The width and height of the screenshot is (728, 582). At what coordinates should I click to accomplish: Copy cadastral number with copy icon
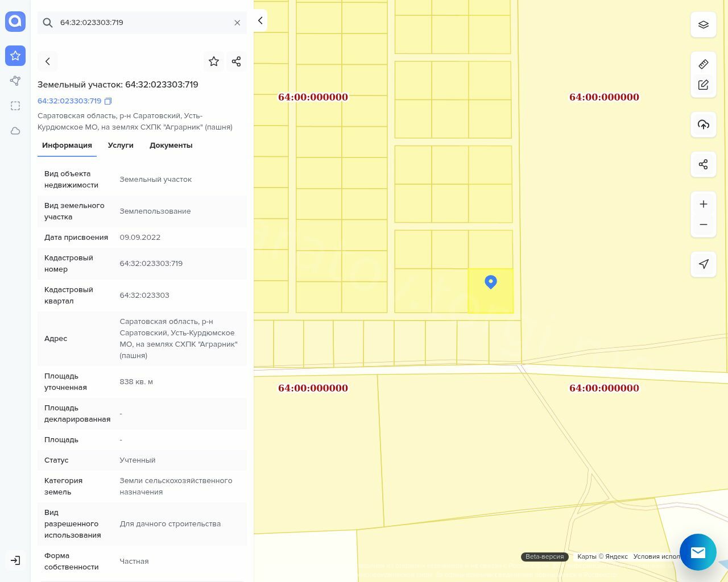point(108,101)
